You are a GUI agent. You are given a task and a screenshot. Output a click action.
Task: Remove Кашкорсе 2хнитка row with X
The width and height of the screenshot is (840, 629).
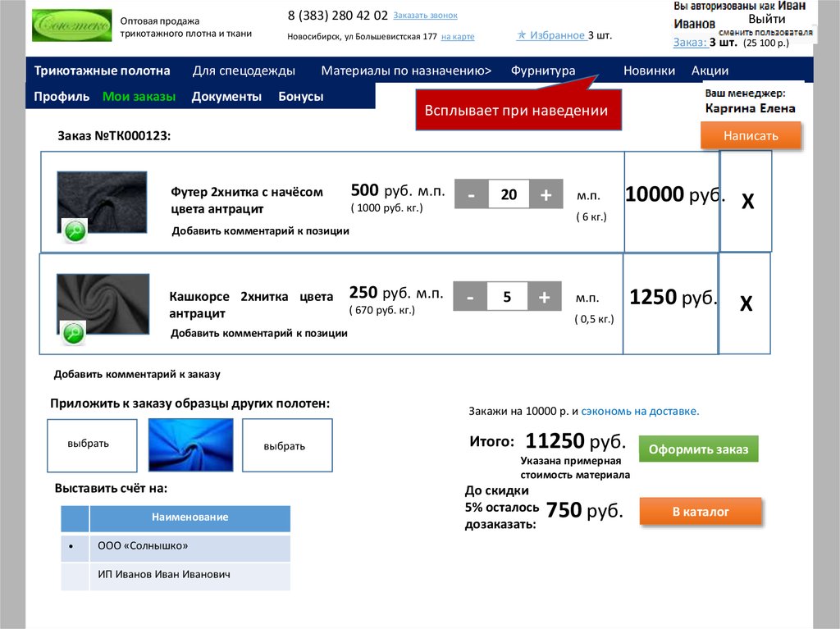(x=746, y=303)
